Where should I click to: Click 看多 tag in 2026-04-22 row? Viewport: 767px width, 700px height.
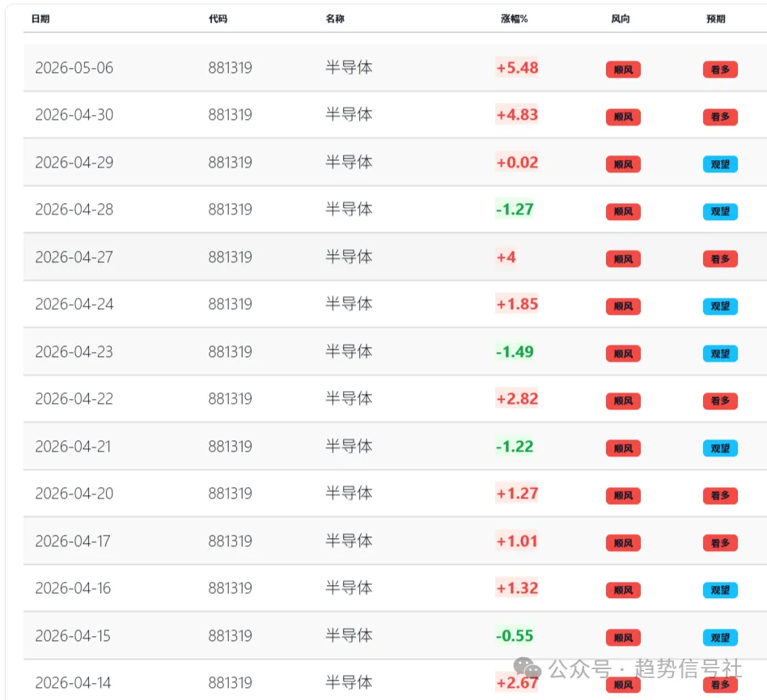click(720, 401)
